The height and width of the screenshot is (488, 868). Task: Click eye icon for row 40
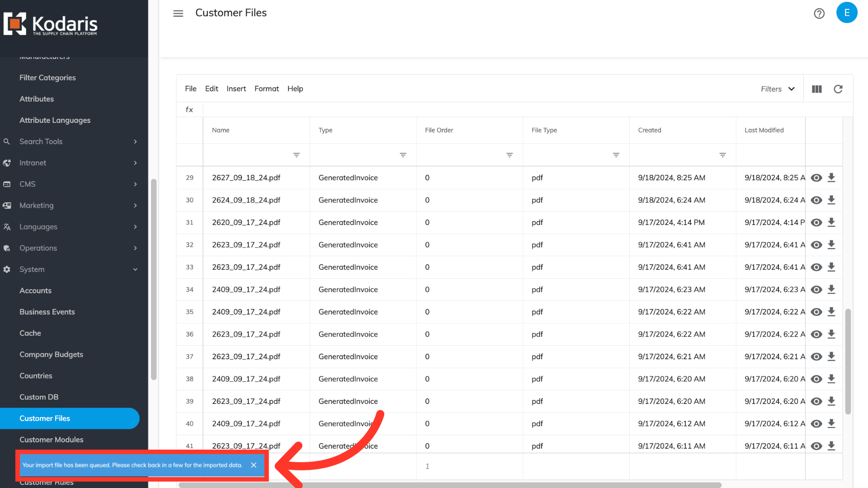click(816, 424)
